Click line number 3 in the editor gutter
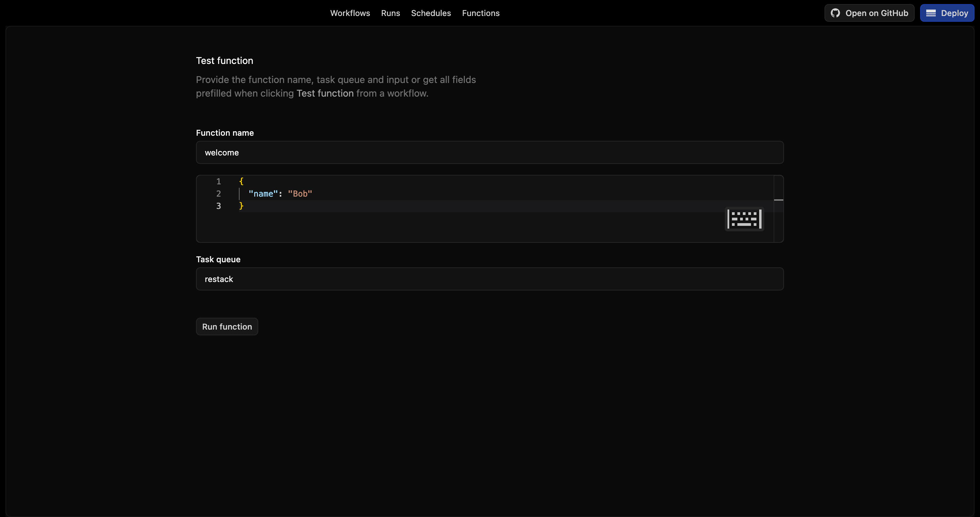This screenshot has width=980, height=517. click(218, 206)
